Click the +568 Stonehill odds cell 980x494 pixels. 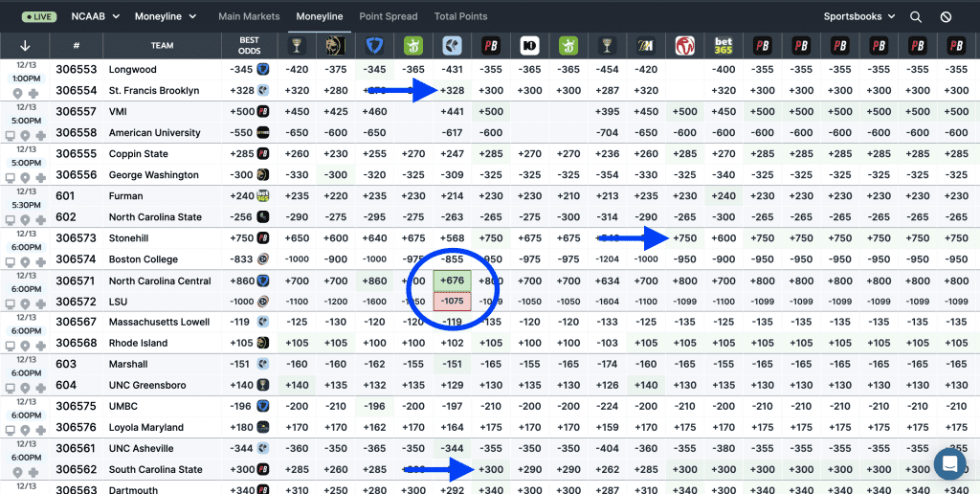click(452, 238)
